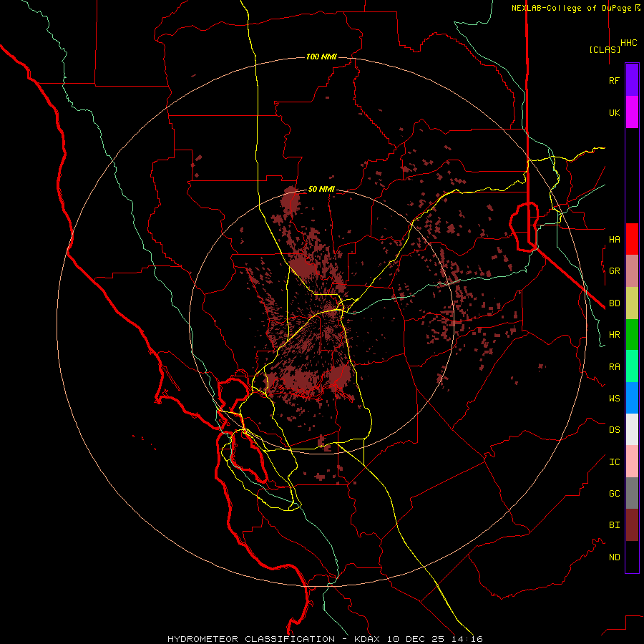This screenshot has width=644, height=644.
Task: Click the '50 NMI' range ring label
Action: [321, 189]
